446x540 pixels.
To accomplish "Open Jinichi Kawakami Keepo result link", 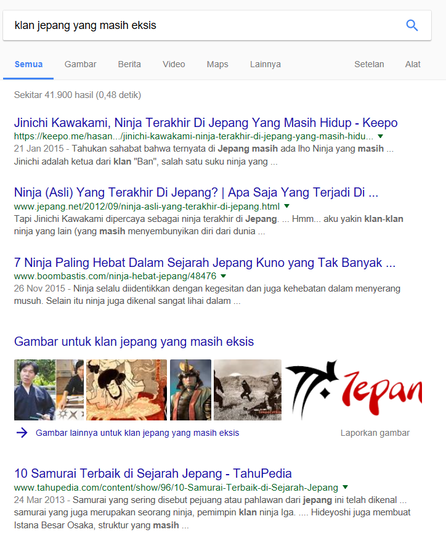I will tap(206, 123).
